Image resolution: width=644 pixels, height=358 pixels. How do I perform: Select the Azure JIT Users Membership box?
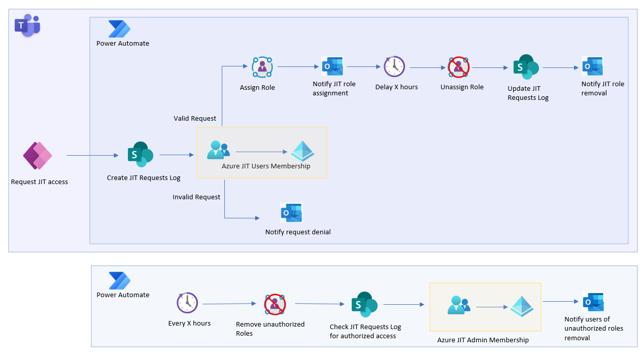262,152
